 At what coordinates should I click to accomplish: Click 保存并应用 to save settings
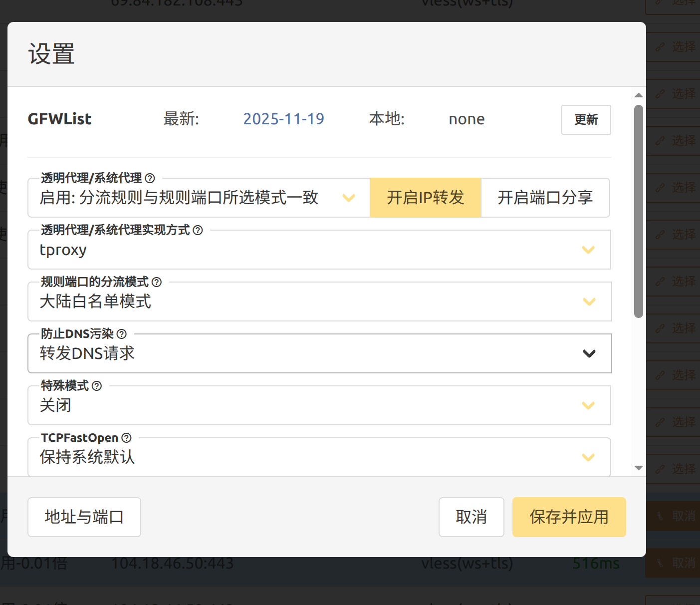pos(569,517)
